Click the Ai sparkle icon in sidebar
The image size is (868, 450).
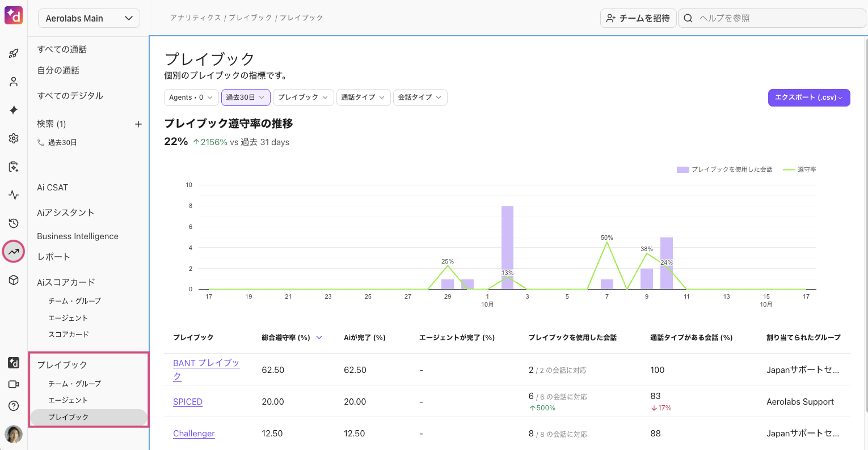point(14,110)
